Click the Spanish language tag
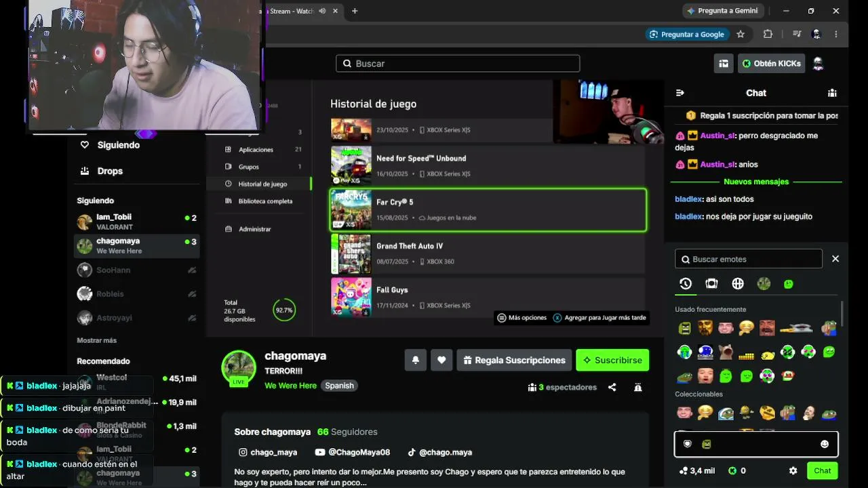 coord(339,386)
